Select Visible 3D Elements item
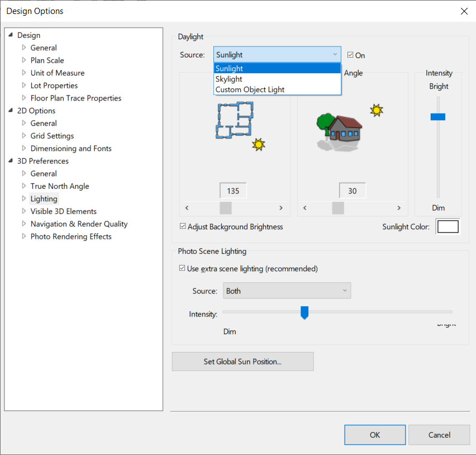 (64, 211)
